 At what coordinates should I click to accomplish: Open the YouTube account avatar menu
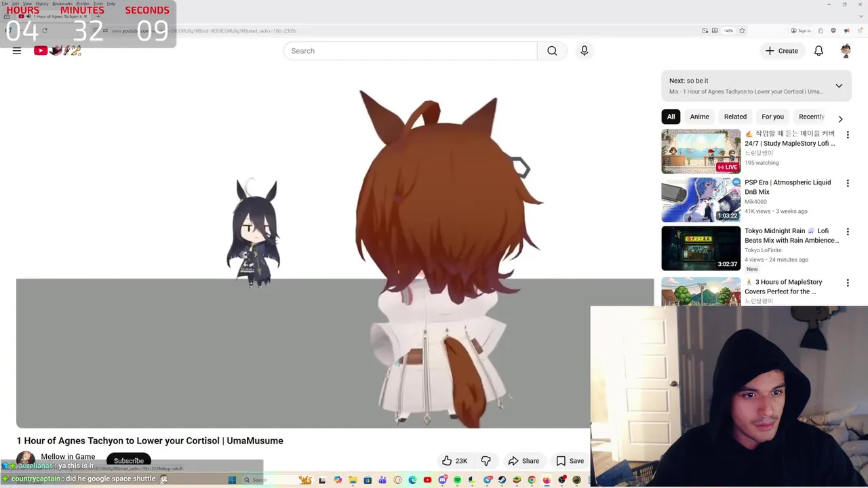click(846, 51)
